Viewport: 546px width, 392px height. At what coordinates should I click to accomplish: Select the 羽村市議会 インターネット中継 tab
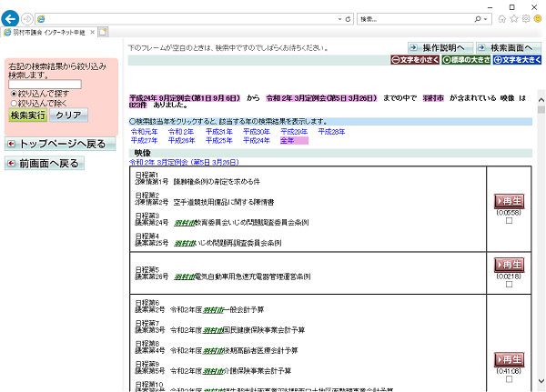coord(48,33)
